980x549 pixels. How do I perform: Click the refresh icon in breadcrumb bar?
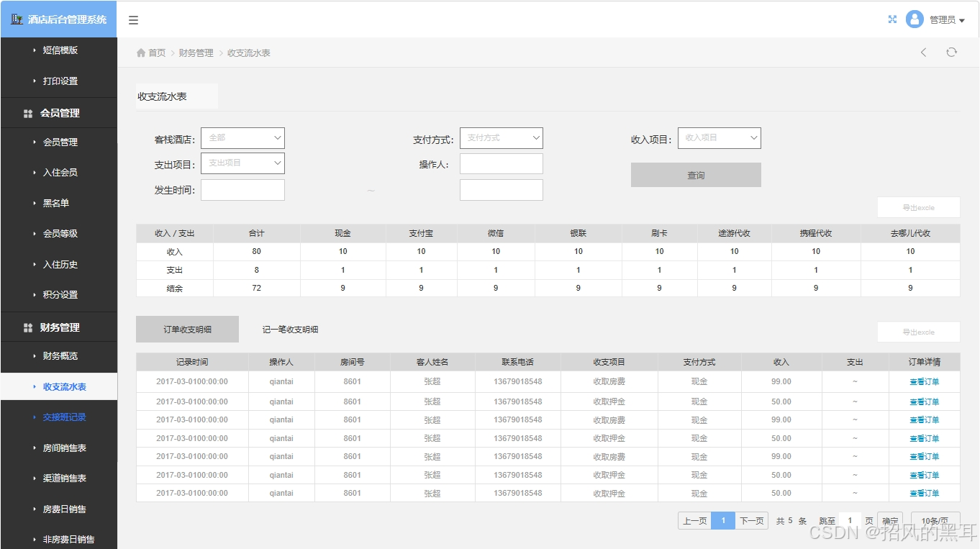951,53
